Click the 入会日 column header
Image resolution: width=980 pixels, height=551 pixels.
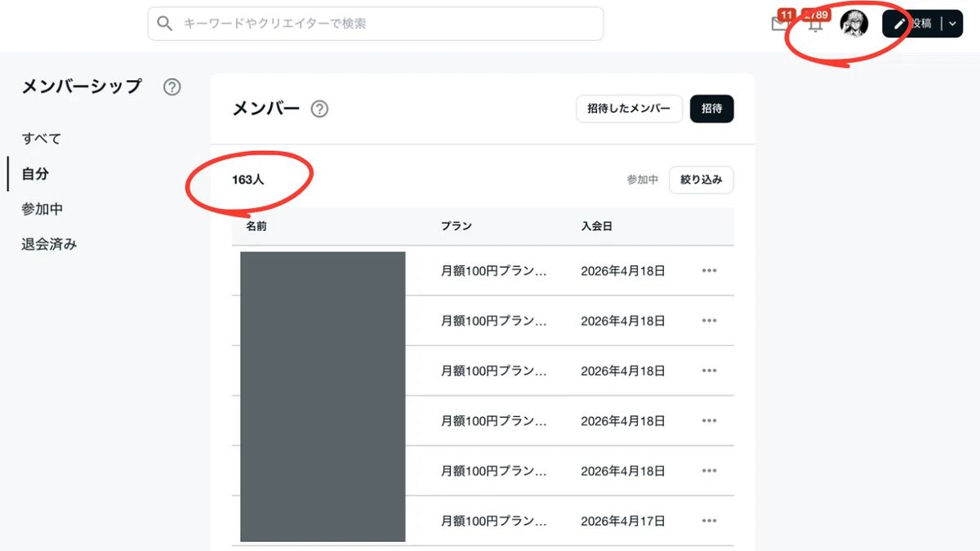pyautogui.click(x=596, y=226)
